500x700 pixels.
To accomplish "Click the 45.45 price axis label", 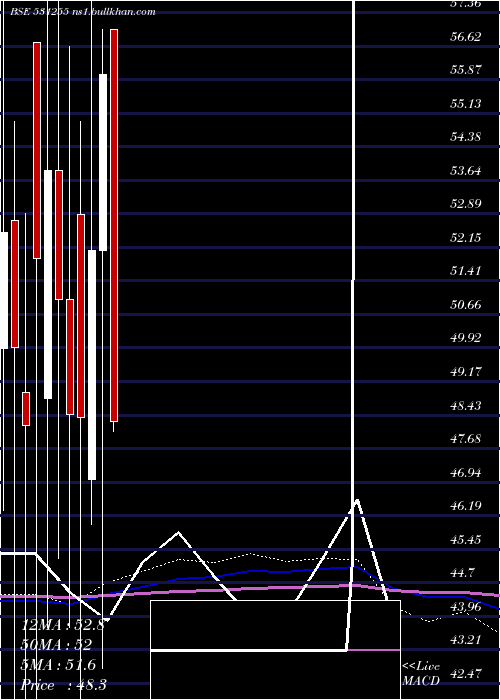I will tap(466, 540).
